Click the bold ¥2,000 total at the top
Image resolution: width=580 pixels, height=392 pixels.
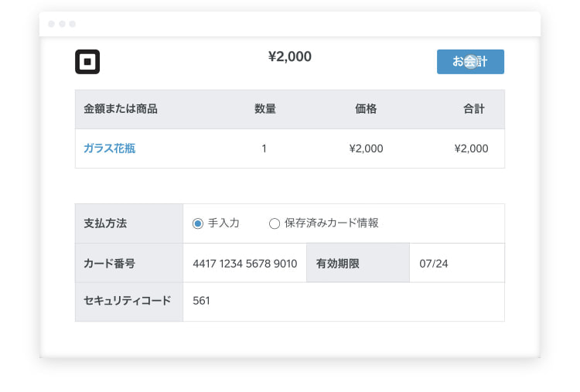289,56
